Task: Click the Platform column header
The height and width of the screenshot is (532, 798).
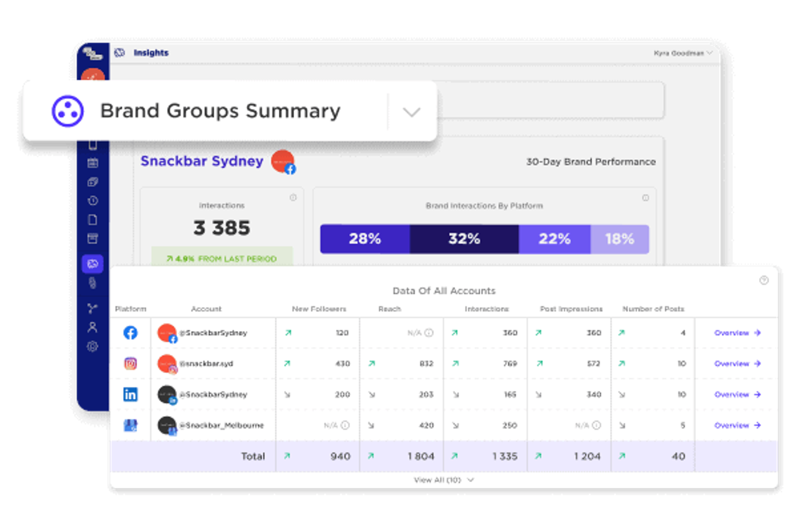Action: point(131,309)
